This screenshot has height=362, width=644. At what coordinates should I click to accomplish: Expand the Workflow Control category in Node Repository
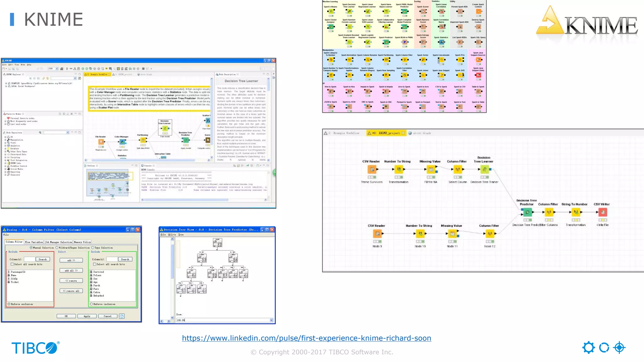point(5,166)
